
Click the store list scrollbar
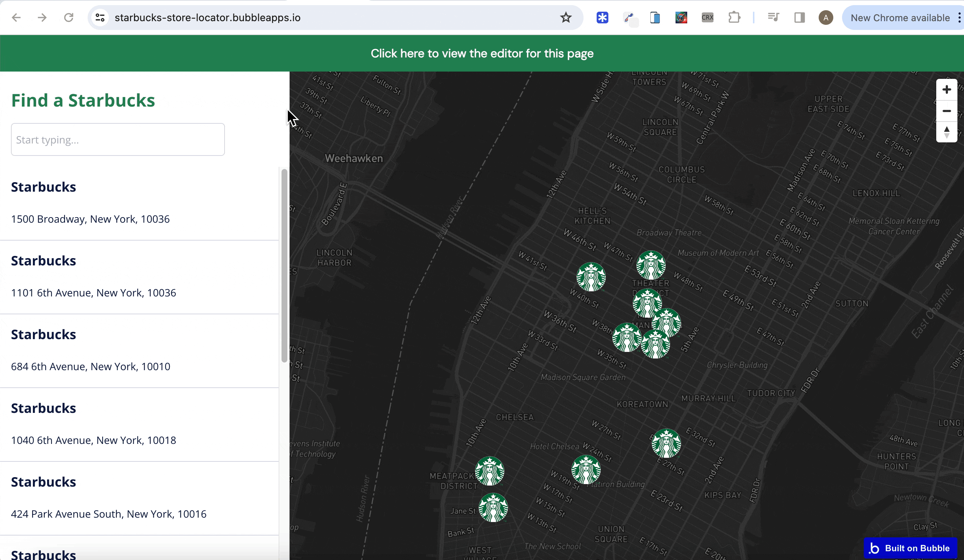284,265
